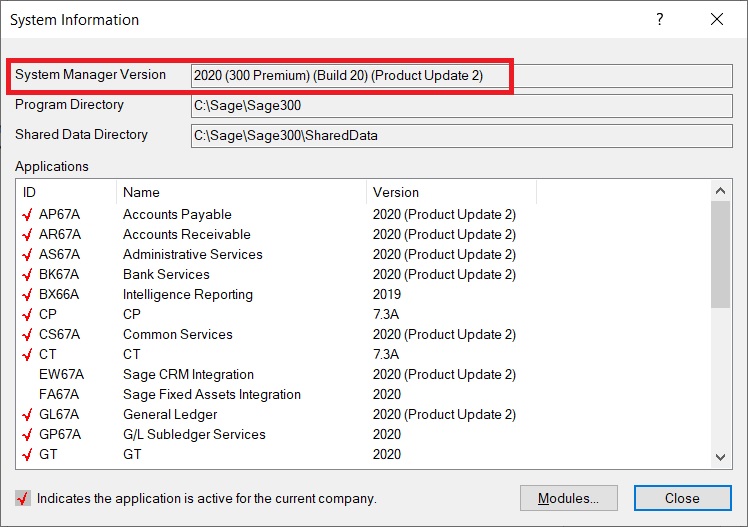Viewport: 748px width, 527px height.
Task: Click version 2020 in the GP67A row
Action: coord(387,435)
